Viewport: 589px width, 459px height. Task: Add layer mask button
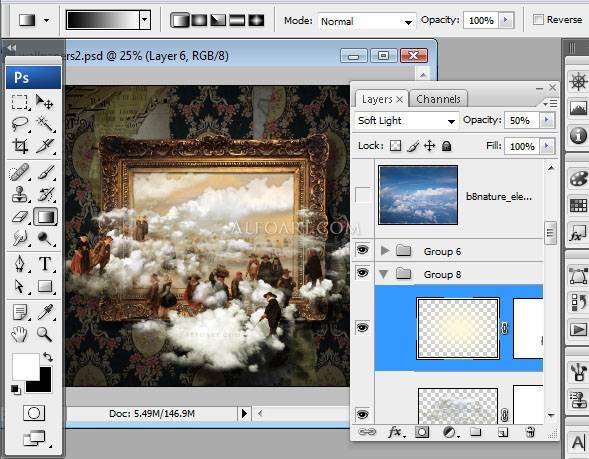click(x=422, y=432)
